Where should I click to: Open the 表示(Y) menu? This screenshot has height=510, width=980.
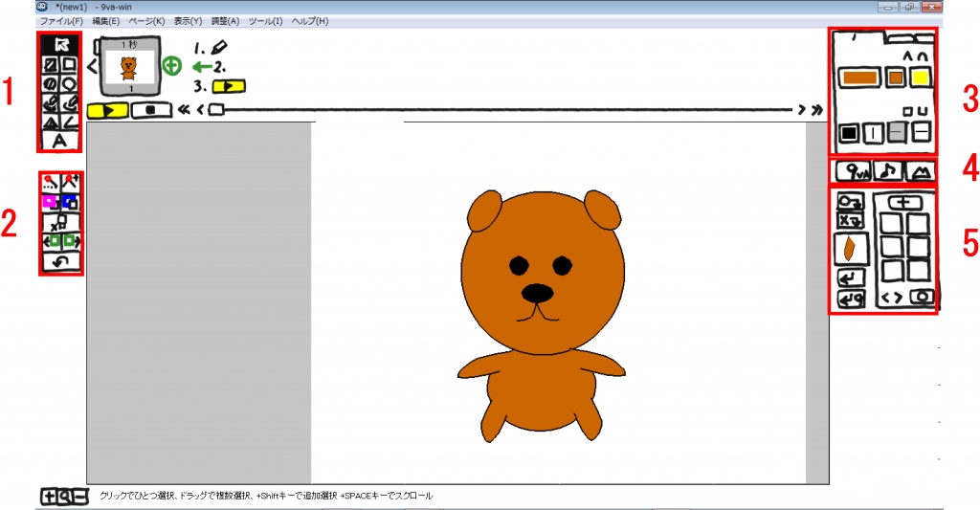pyautogui.click(x=188, y=21)
